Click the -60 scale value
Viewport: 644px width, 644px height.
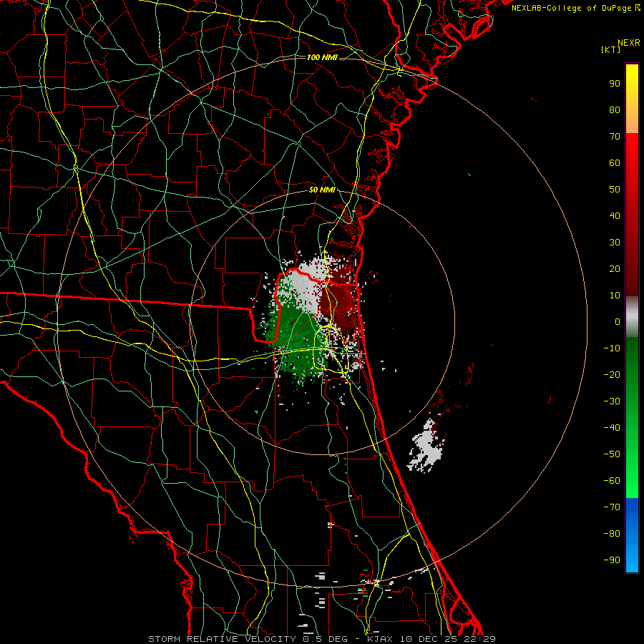coord(612,481)
